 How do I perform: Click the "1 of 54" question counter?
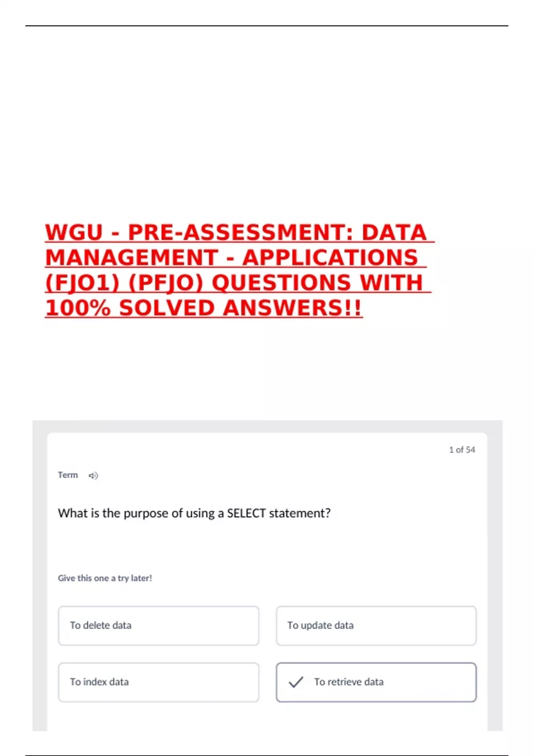pos(462,450)
